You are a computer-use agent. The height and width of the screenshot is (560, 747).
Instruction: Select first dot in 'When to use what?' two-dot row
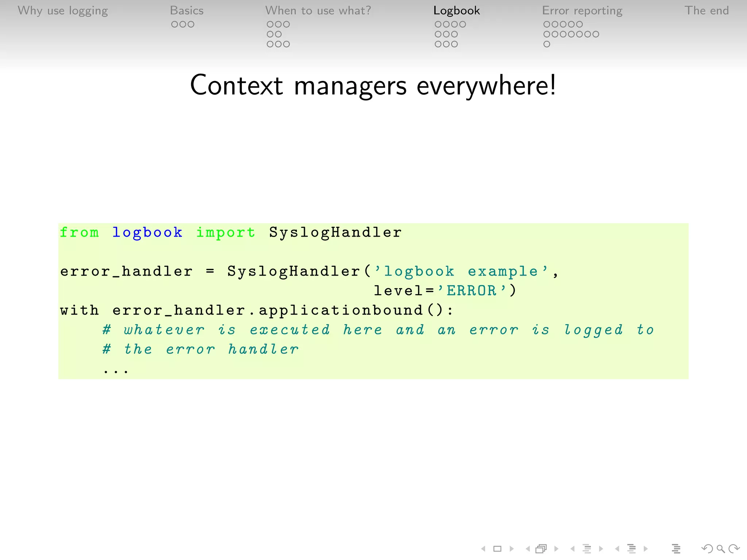click(270, 34)
